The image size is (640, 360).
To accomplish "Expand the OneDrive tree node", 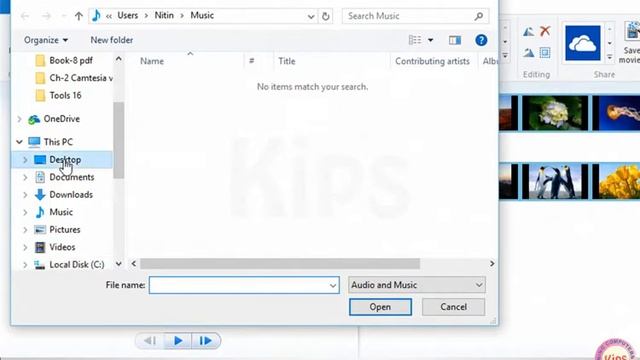I will pyautogui.click(x=19, y=119).
